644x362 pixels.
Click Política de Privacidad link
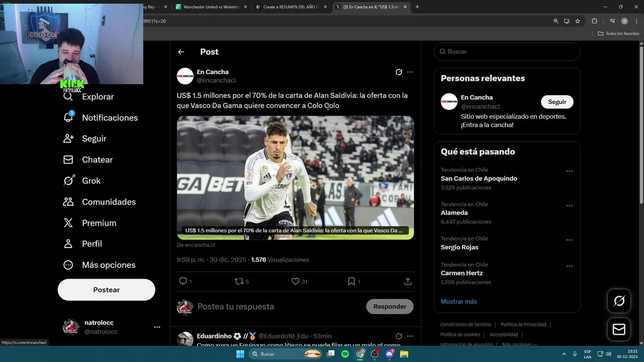(523, 325)
